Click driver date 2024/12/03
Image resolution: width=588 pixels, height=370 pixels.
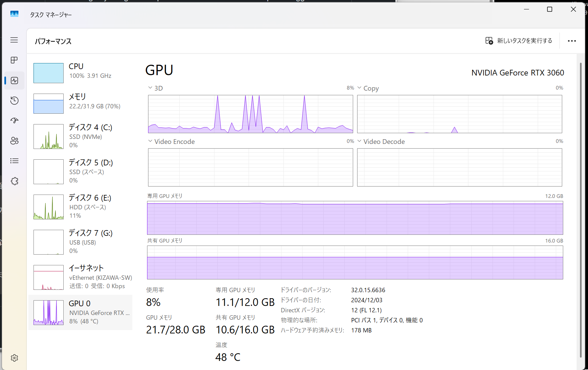coord(367,300)
